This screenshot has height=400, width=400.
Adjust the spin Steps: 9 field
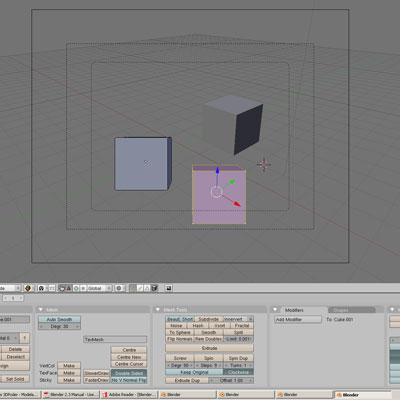(x=209, y=365)
